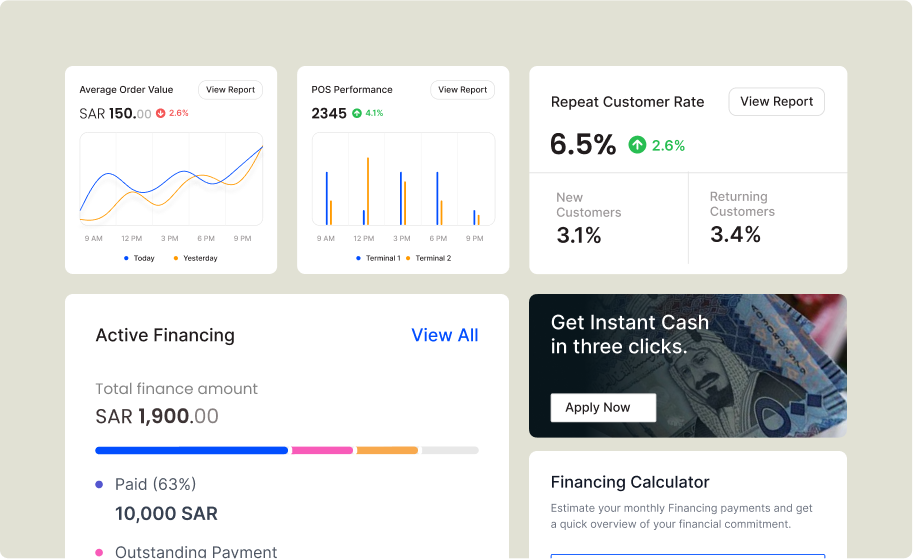The image size is (913, 559).
Task: Click the Average Order Value title
Action: [x=126, y=90]
